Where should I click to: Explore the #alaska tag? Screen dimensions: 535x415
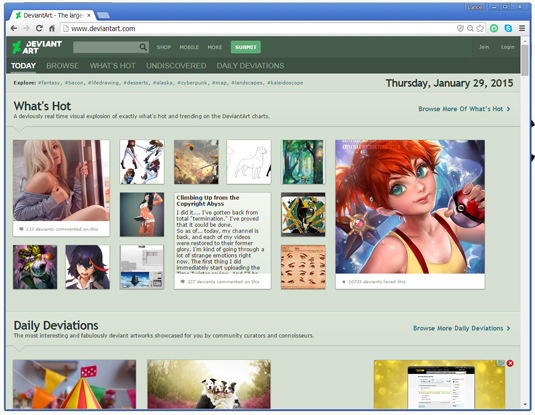163,83
